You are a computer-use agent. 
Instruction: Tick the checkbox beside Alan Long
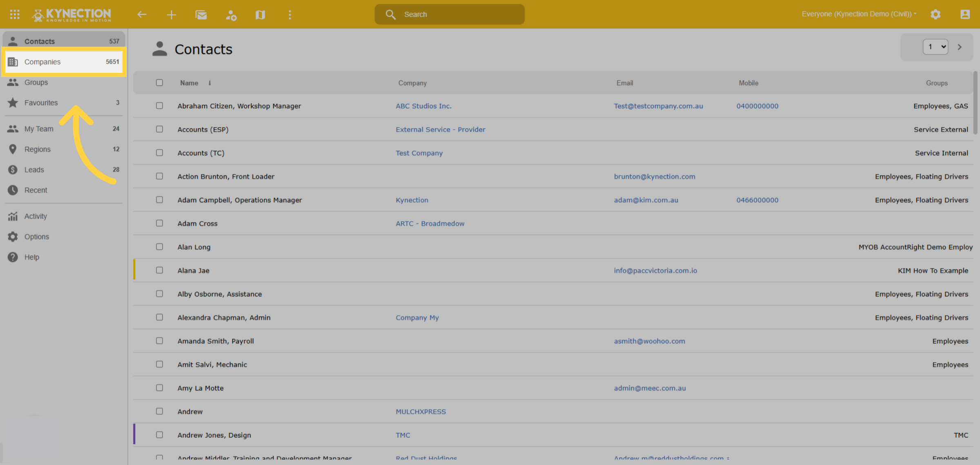159,247
